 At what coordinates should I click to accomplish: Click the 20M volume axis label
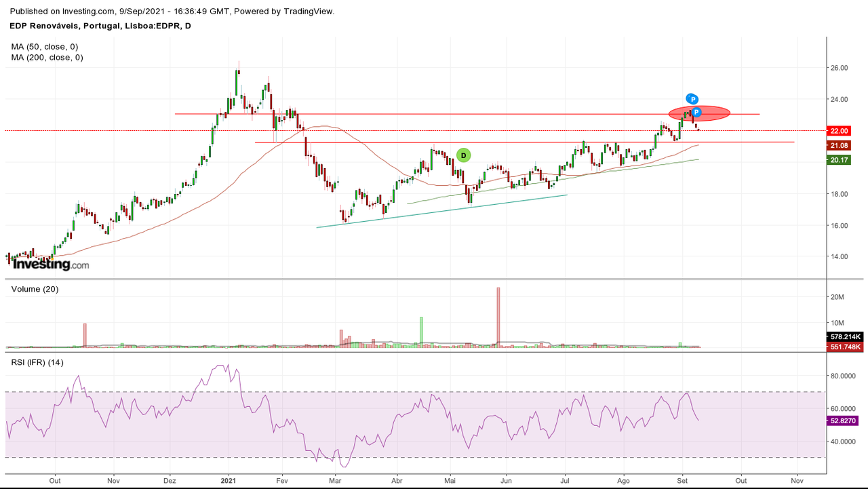[x=837, y=297]
